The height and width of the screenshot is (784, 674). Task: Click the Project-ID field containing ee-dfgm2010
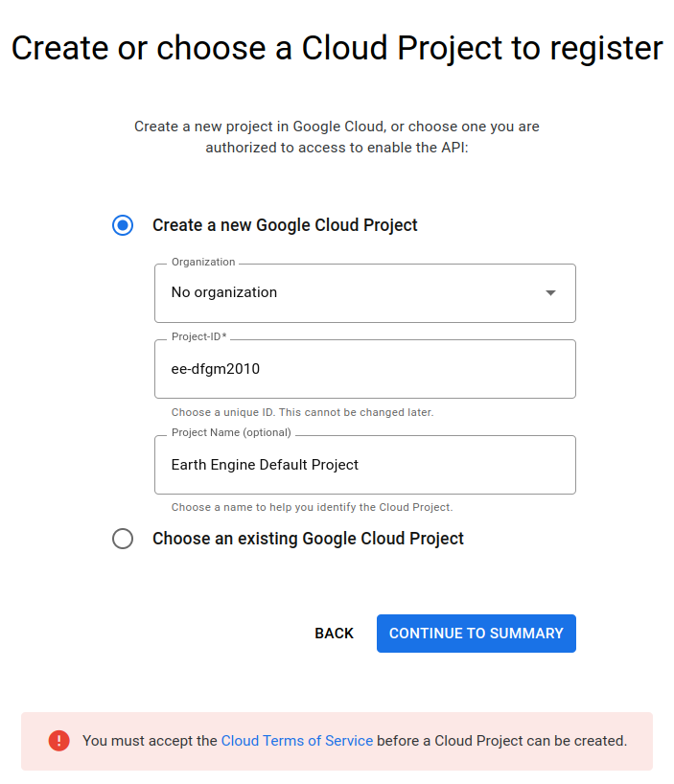(x=364, y=369)
